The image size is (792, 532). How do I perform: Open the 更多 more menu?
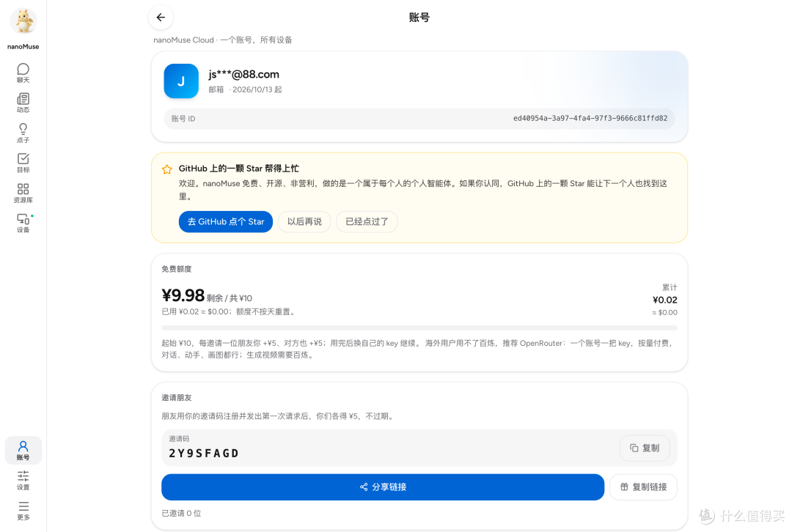click(23, 510)
